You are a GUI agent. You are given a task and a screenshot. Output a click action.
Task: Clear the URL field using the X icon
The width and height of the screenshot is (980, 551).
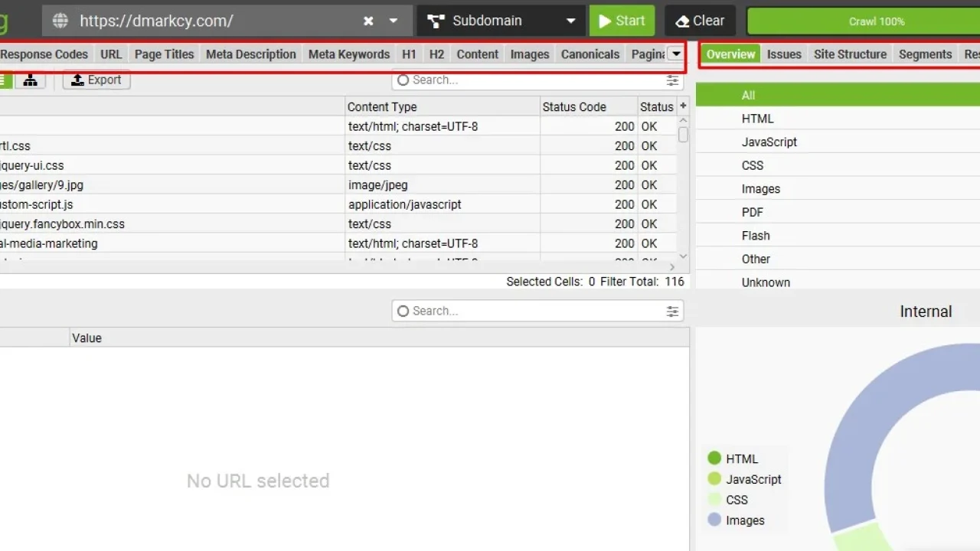coord(367,21)
